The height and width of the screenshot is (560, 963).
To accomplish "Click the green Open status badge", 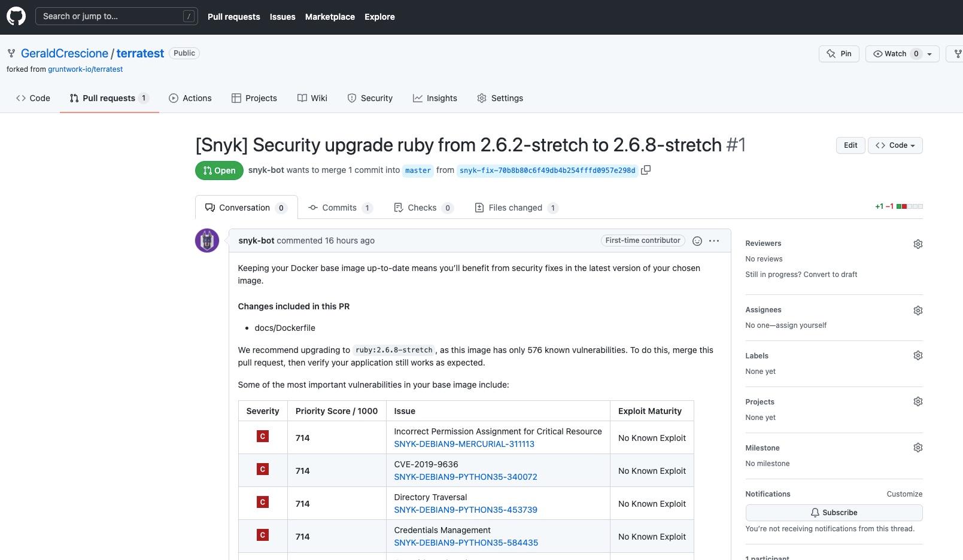I will pyautogui.click(x=219, y=171).
